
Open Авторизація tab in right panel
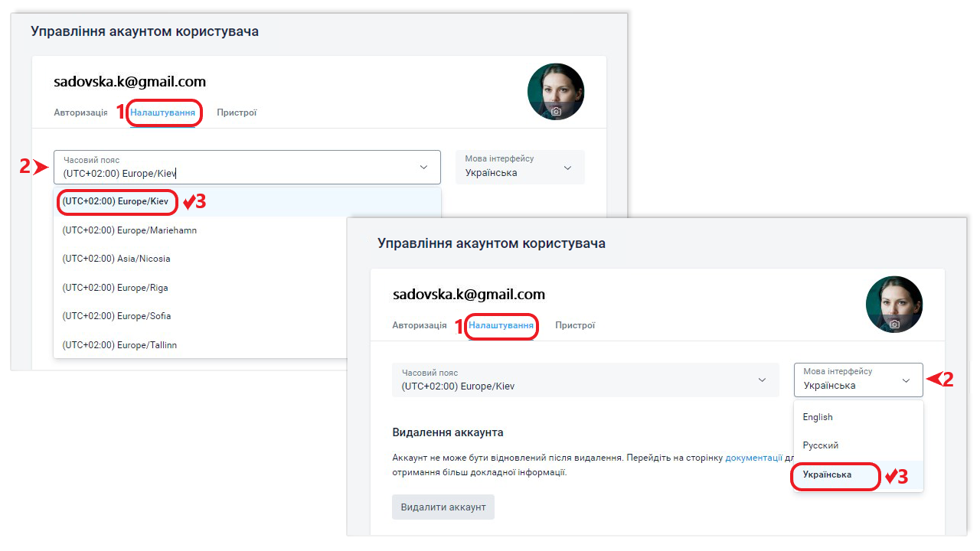[x=420, y=325]
